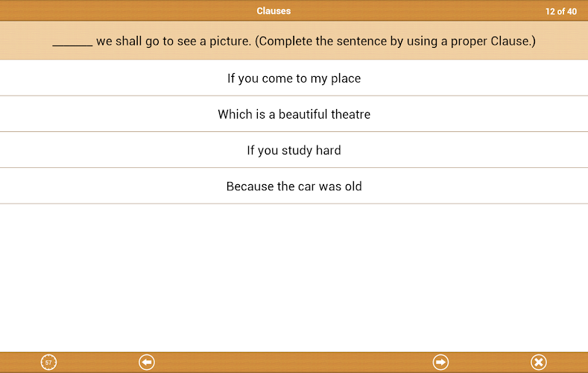Go to the previous question using left arrow
This screenshot has width=588, height=373.
point(147,363)
